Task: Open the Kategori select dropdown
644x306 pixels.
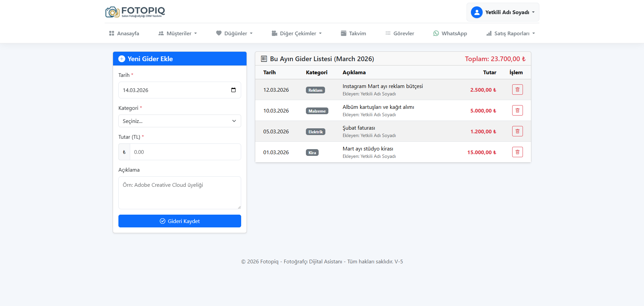Action: (179, 121)
